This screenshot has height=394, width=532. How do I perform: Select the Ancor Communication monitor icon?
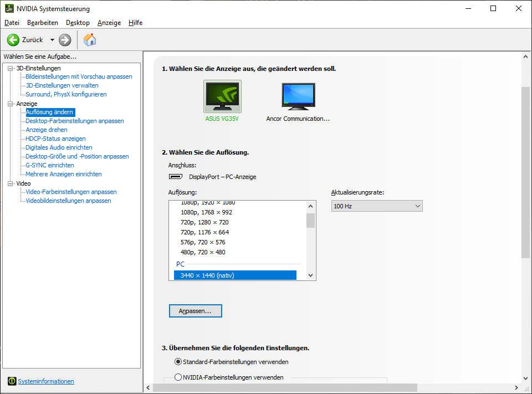(x=298, y=96)
